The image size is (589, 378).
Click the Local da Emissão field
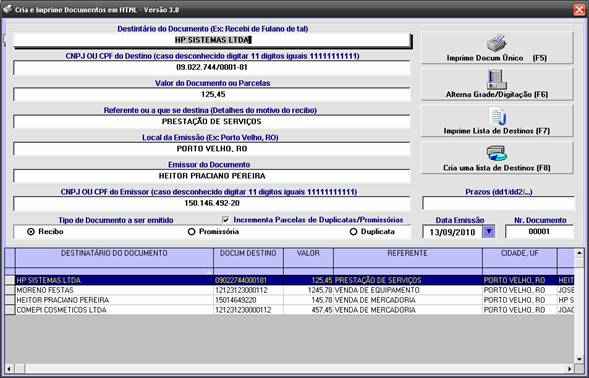[212, 149]
